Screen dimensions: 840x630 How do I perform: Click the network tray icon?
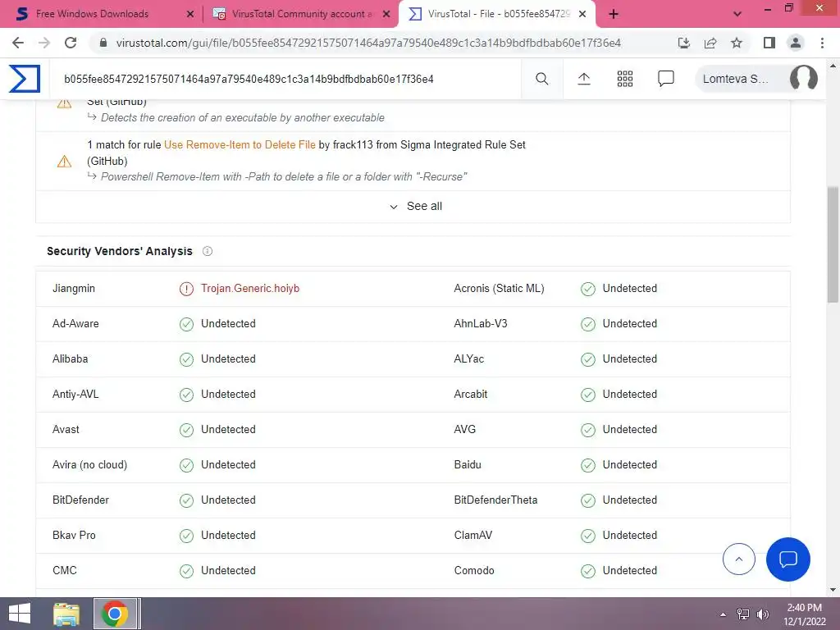[743, 614]
